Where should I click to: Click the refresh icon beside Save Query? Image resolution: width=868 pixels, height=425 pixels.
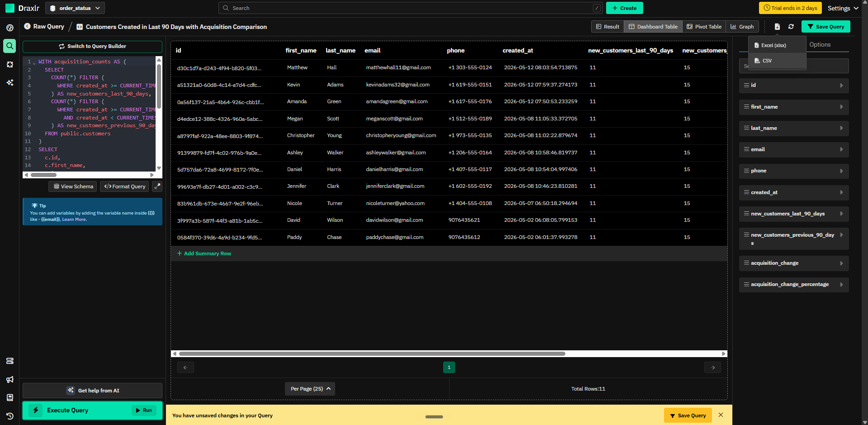click(x=791, y=27)
